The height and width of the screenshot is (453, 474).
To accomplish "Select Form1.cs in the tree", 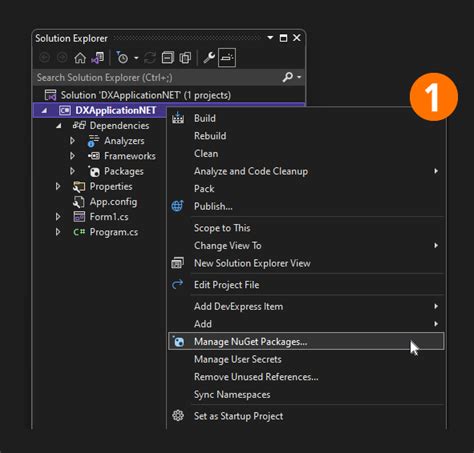I will (109, 217).
